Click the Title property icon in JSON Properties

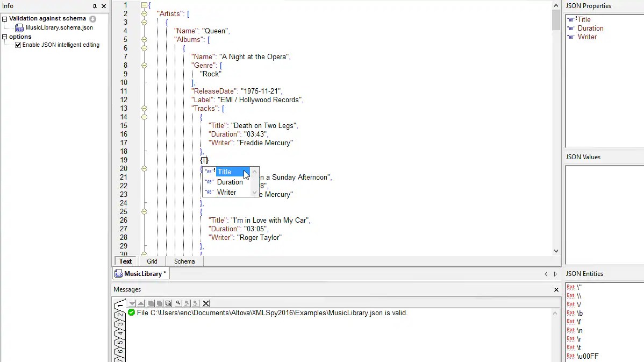[571, 19]
